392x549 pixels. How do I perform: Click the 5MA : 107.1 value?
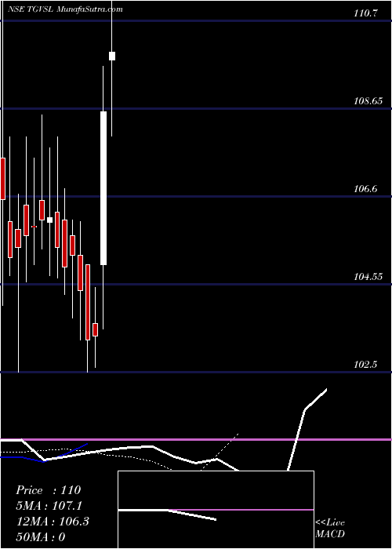click(49, 506)
